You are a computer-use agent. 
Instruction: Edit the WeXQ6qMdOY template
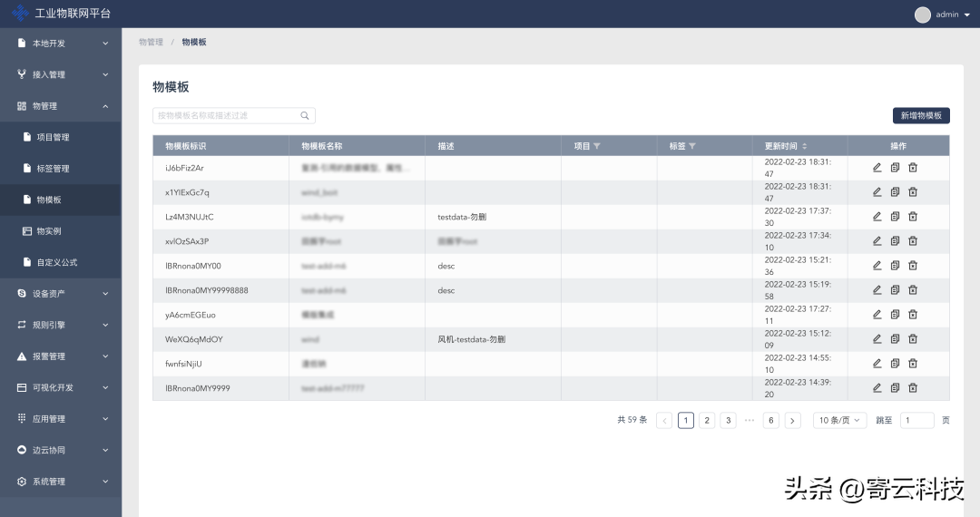(x=877, y=339)
